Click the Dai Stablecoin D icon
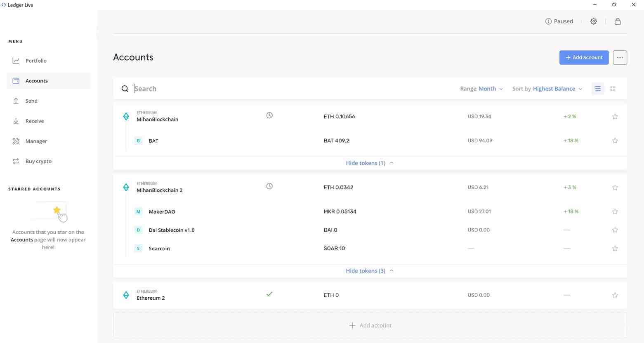Screen dimensions: 644x343 [138, 230]
